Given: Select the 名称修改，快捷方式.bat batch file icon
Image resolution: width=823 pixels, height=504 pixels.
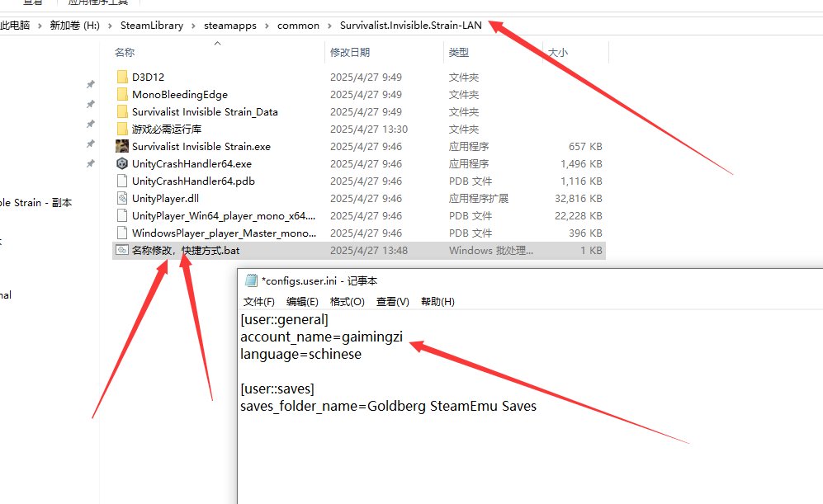Looking at the screenshot, I should pos(122,251).
